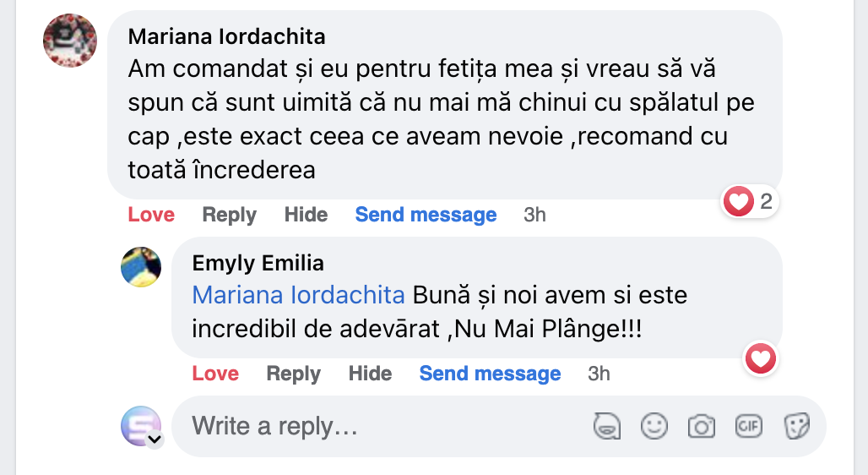Send message to Mariana Iordachita
Image resolution: width=868 pixels, height=475 pixels.
coord(426,215)
